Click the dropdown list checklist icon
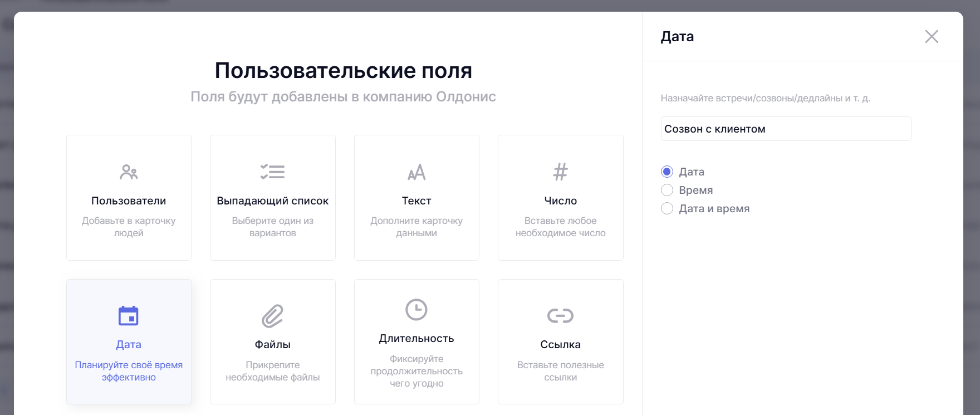980x415 pixels. point(272,172)
